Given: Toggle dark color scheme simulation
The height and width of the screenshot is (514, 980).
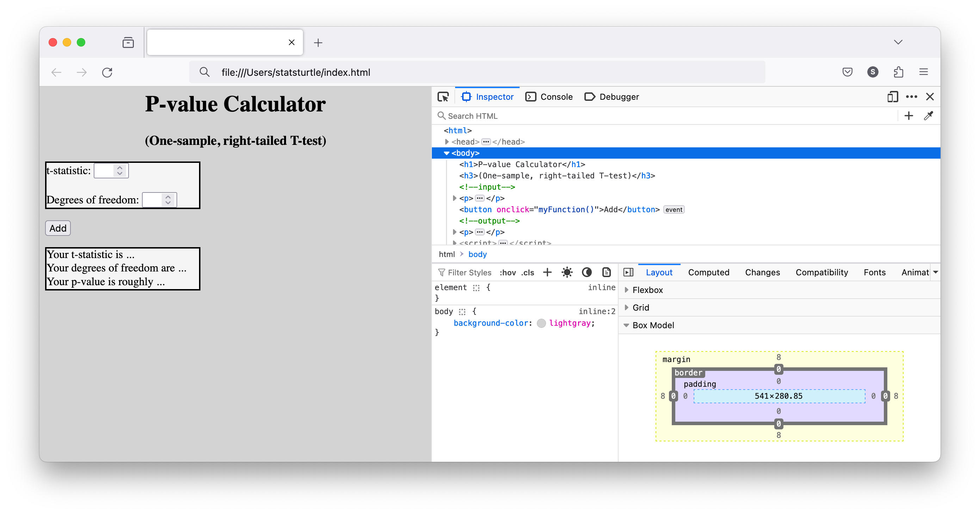Looking at the screenshot, I should coord(587,272).
